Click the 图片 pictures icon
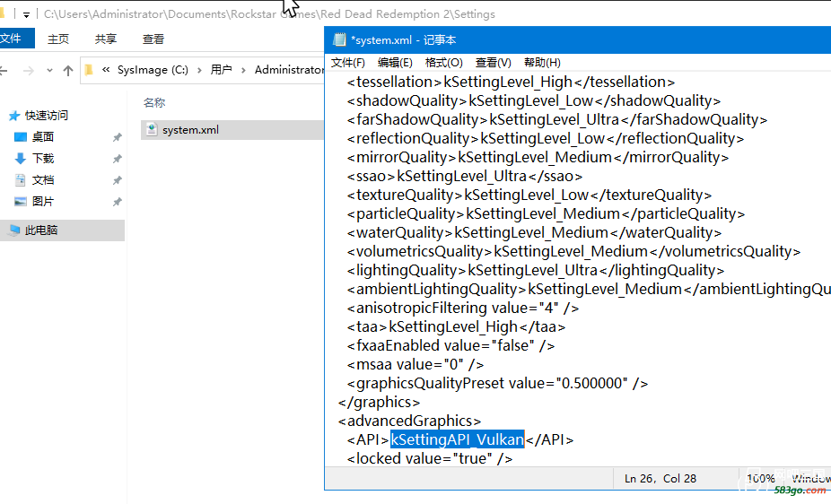Screen dimensions: 831x504 coord(20,201)
